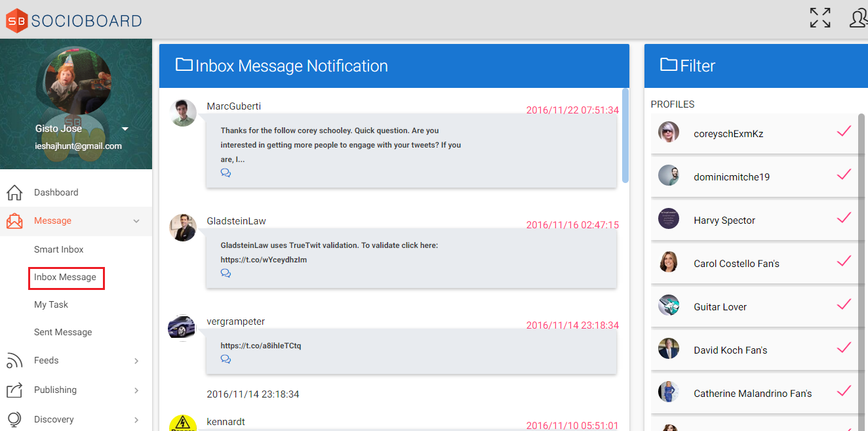Open Sent Message
Image resolution: width=868 pixels, height=431 pixels.
pyautogui.click(x=63, y=332)
